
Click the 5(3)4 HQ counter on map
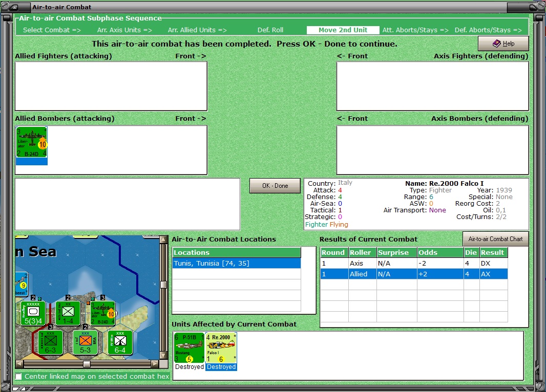pos(33,313)
